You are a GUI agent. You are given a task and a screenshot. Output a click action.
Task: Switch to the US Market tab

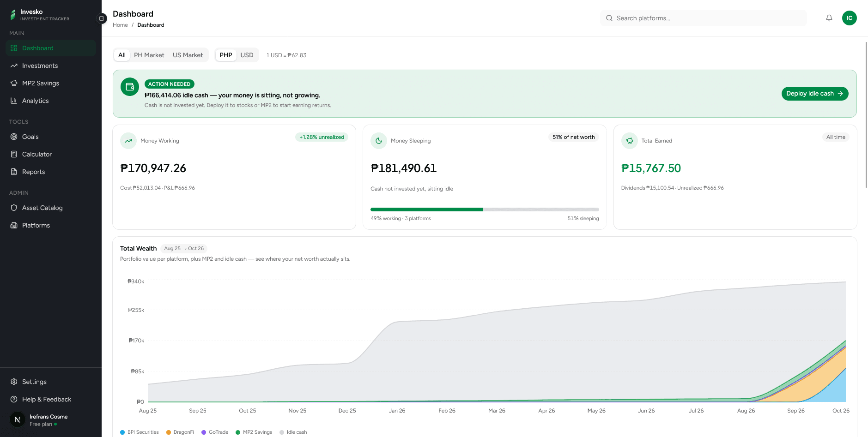point(188,55)
